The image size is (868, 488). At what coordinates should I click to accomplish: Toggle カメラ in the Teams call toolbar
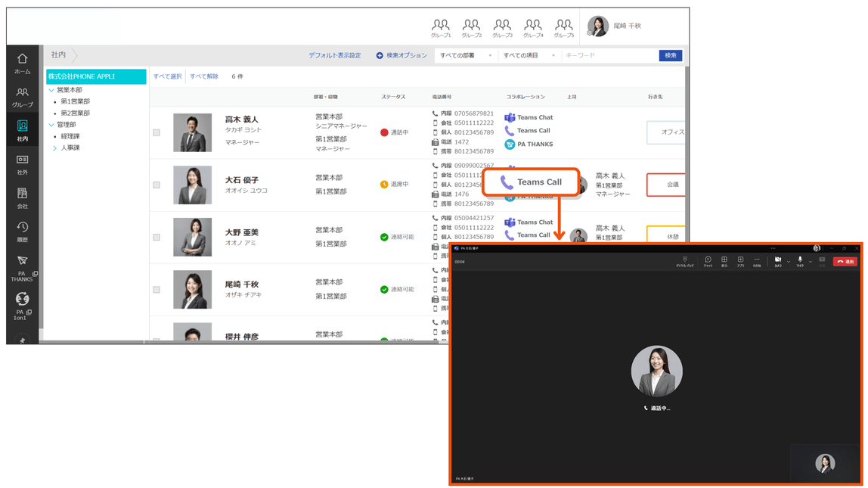click(778, 262)
